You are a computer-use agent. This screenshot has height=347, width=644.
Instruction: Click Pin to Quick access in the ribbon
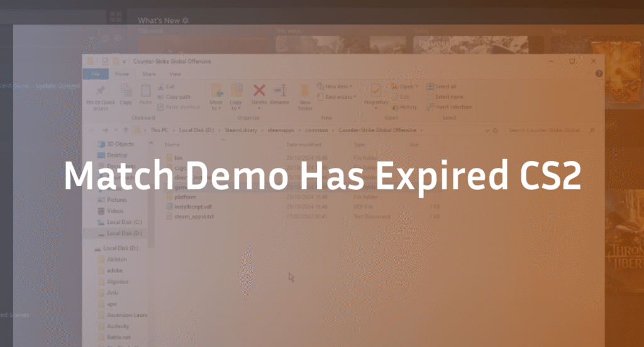(101, 97)
